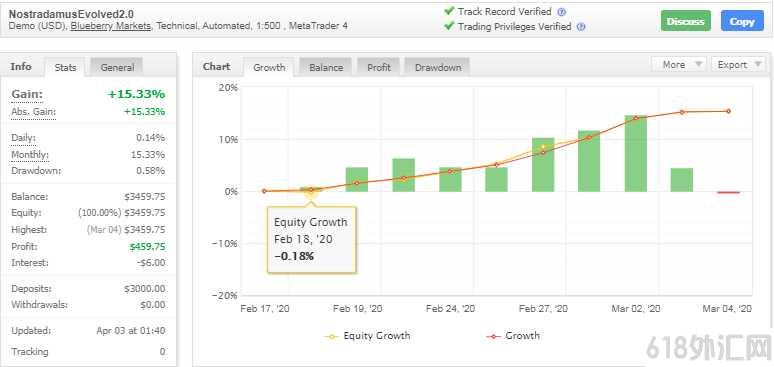
Task: Click help icon beside Track Record Verified
Action: point(561,12)
